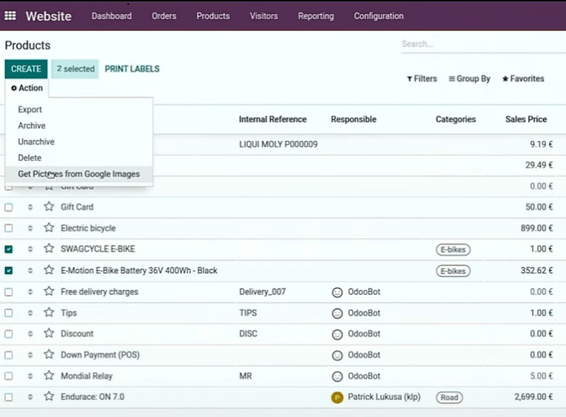Click Delivery_007 internal reference
Screen dimensions: 566x417
pos(262,292)
